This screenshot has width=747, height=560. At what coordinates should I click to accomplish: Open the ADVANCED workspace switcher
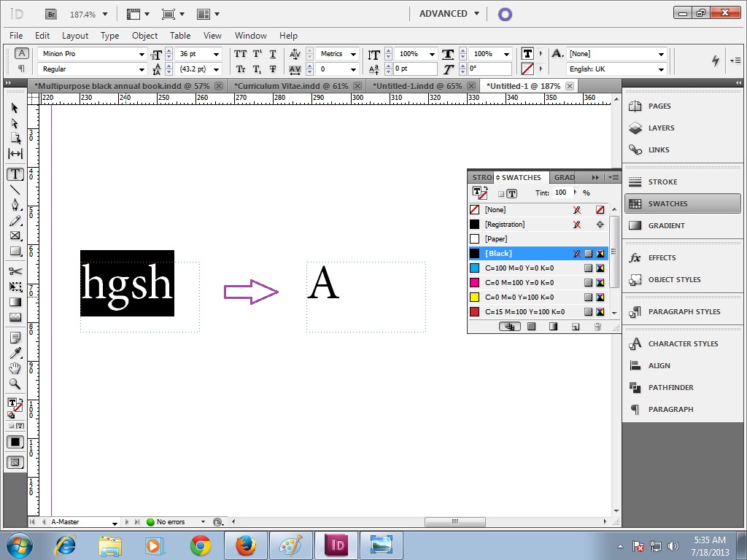click(x=447, y=13)
